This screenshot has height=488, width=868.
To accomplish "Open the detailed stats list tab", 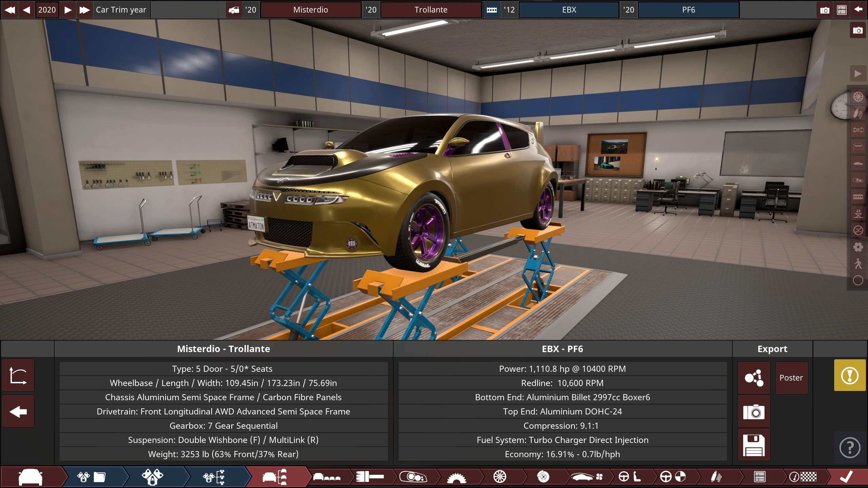I will pyautogui.click(x=759, y=477).
